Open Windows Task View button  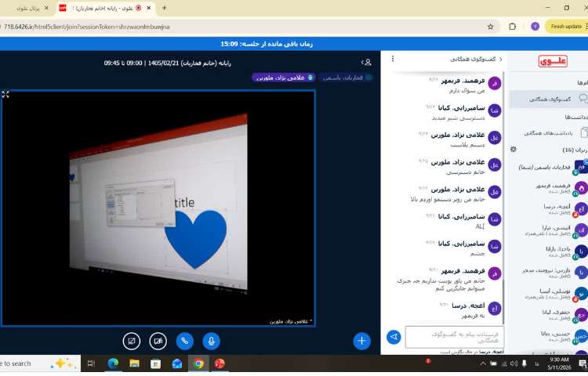point(91,363)
